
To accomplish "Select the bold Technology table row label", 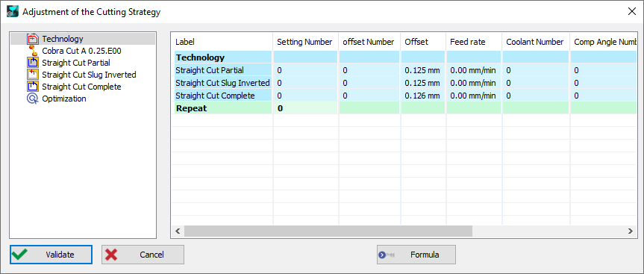I will pyautogui.click(x=223, y=57).
